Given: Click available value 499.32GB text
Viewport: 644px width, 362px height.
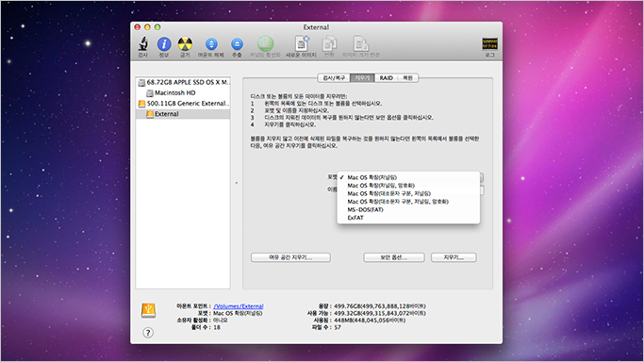Looking at the screenshot, I should pyautogui.click(x=380, y=313).
